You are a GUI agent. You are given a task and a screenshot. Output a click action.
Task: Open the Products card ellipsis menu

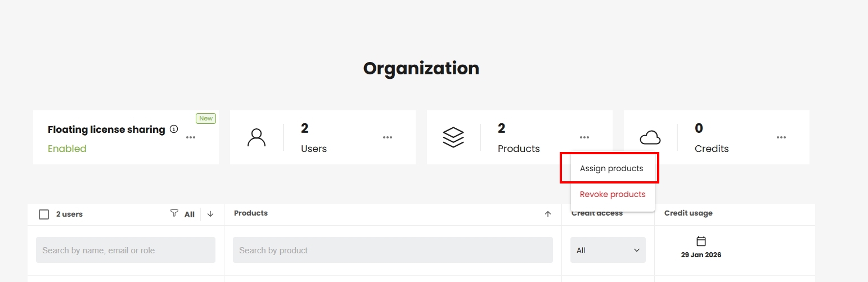pos(584,137)
